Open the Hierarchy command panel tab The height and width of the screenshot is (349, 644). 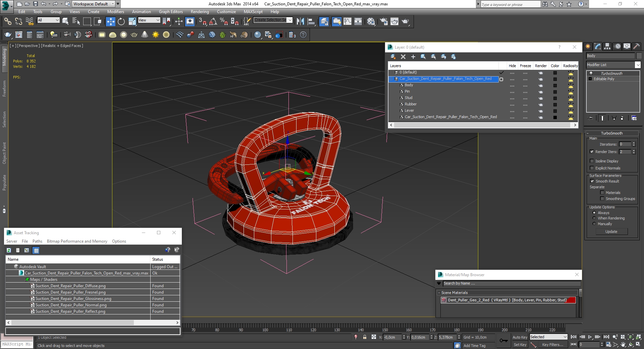click(x=607, y=46)
